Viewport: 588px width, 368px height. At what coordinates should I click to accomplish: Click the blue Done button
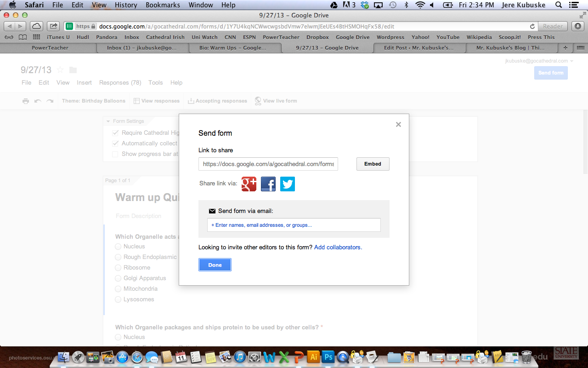click(x=215, y=265)
